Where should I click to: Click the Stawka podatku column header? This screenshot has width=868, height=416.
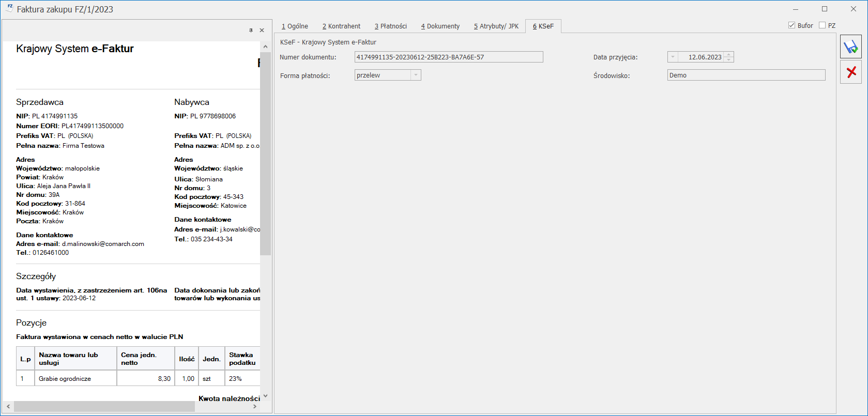pos(242,359)
